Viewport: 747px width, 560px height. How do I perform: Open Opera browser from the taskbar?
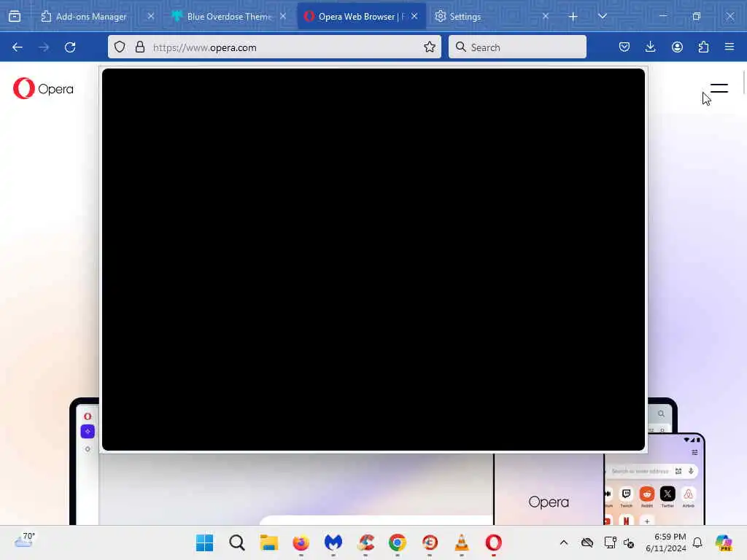(x=494, y=542)
